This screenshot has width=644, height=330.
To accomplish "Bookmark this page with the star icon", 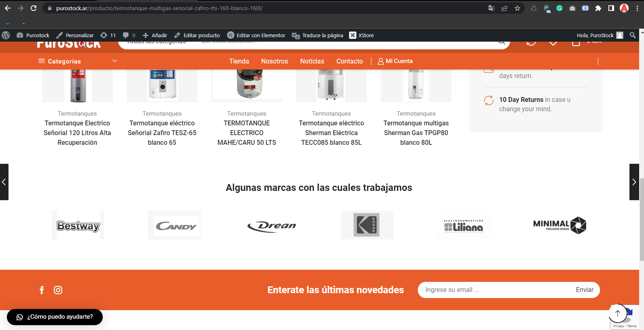I will [x=517, y=8].
